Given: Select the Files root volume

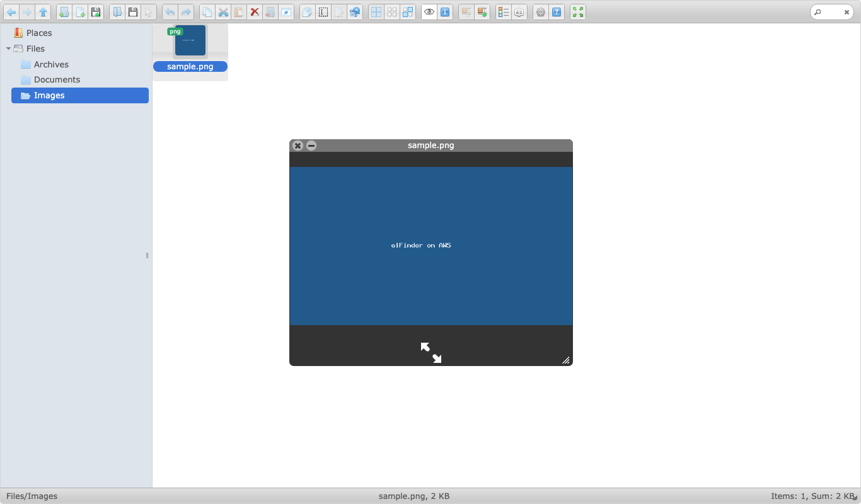Looking at the screenshot, I should (x=35, y=49).
